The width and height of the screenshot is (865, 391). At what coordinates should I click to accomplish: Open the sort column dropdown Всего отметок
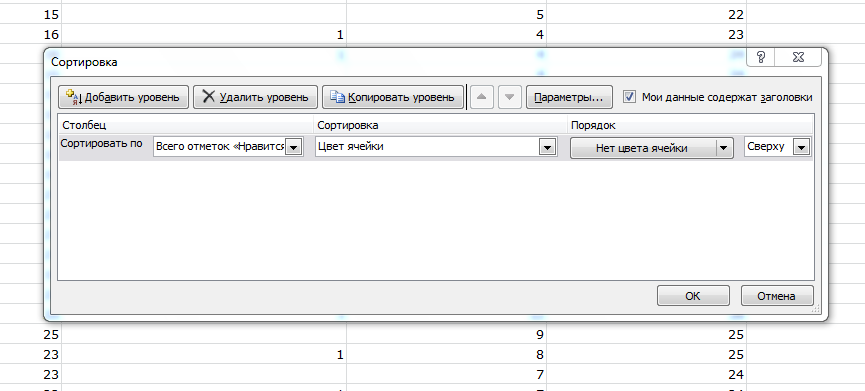pyautogui.click(x=294, y=148)
